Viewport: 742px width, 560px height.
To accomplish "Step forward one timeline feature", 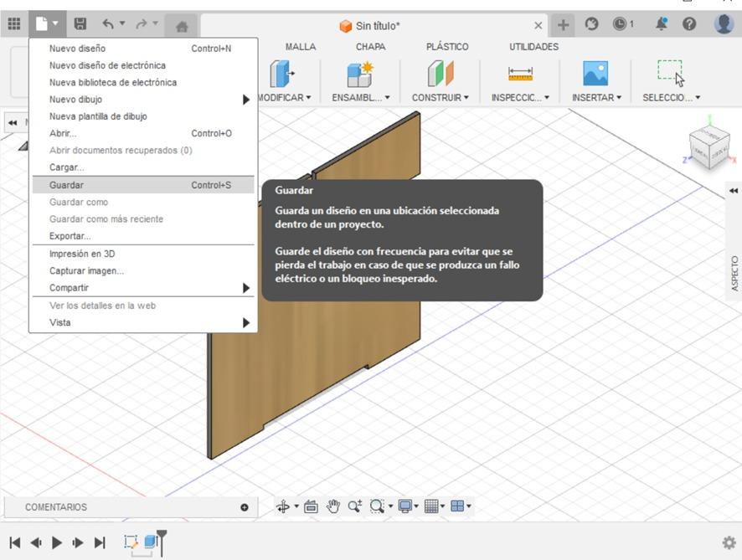I will [78, 542].
